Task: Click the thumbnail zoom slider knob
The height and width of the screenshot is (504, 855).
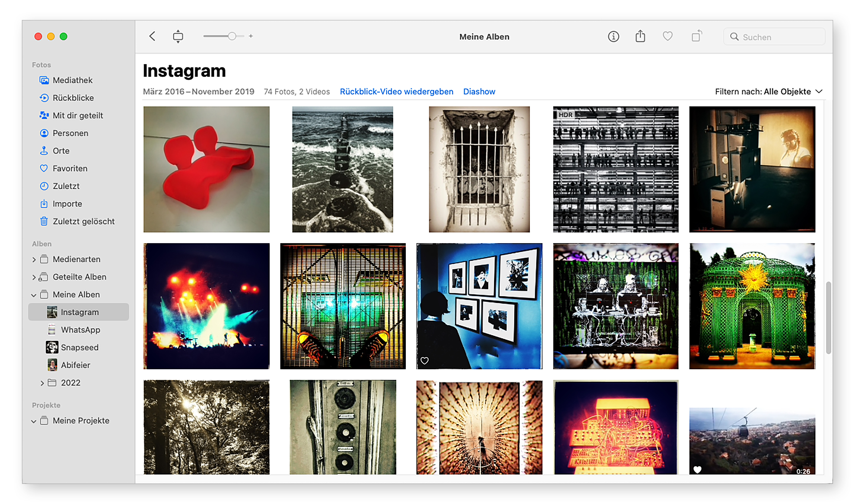Action: click(x=232, y=36)
